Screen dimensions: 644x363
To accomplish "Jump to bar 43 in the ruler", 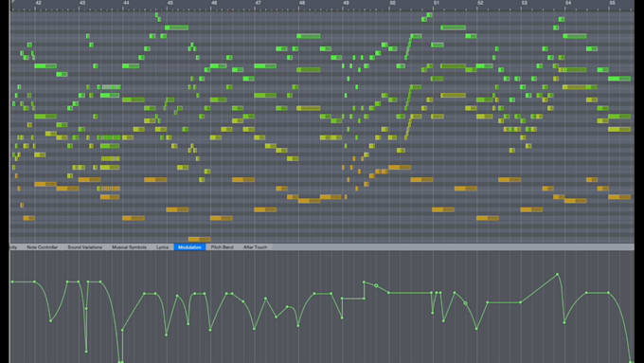I will pos(82,3).
